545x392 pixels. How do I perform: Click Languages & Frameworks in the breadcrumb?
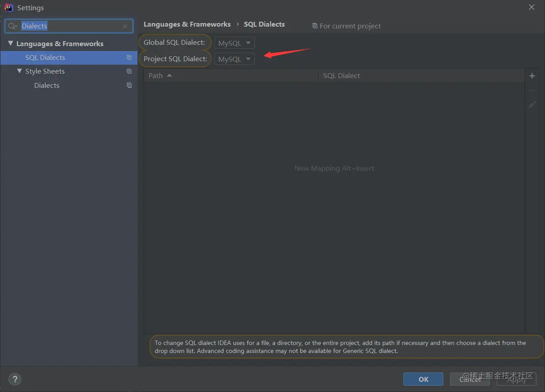point(187,24)
